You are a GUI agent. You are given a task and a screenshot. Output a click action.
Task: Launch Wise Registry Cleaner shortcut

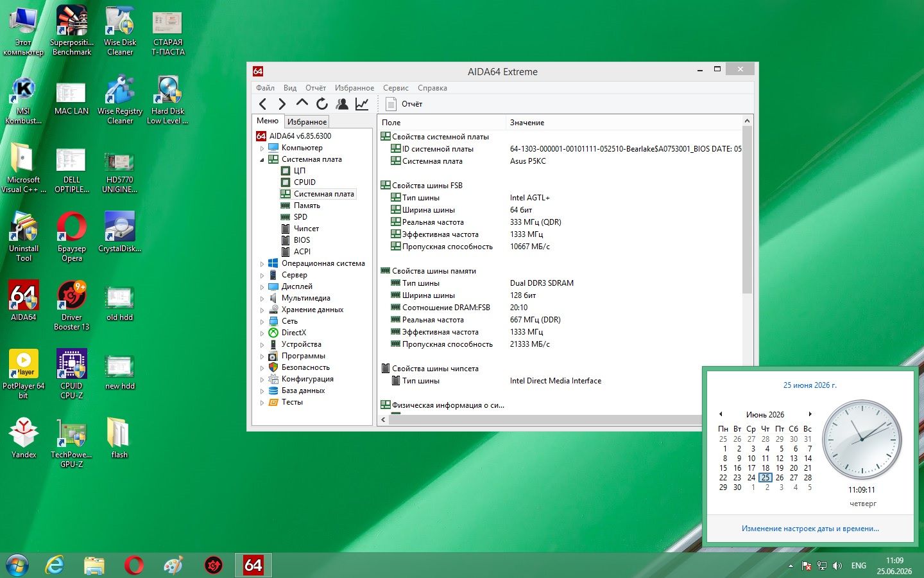coord(120,100)
